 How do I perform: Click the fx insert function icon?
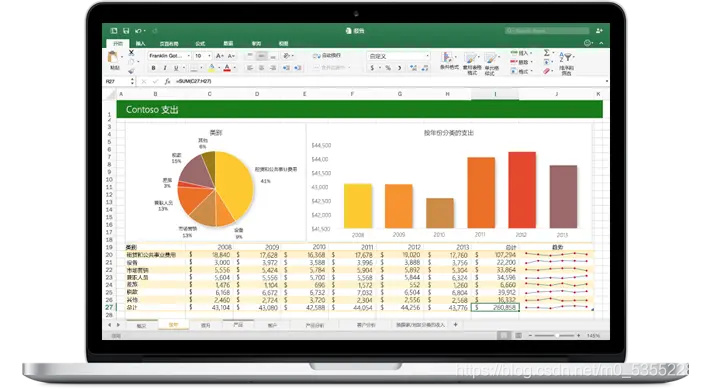pyautogui.click(x=167, y=81)
